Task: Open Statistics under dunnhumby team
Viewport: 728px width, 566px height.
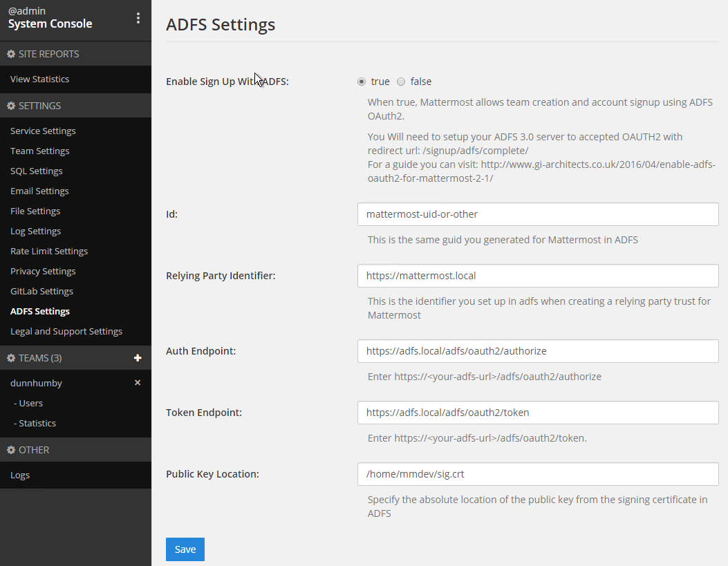Action: [x=35, y=423]
